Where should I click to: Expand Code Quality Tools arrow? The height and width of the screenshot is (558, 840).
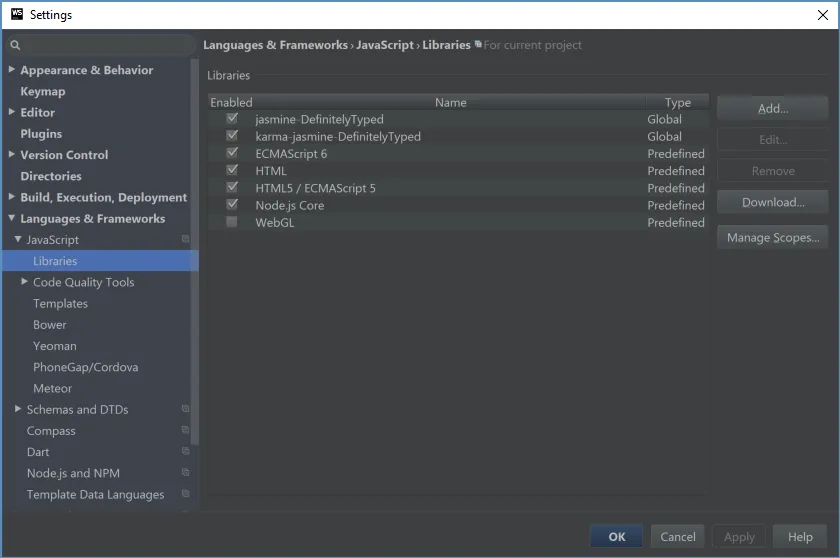[24, 281]
